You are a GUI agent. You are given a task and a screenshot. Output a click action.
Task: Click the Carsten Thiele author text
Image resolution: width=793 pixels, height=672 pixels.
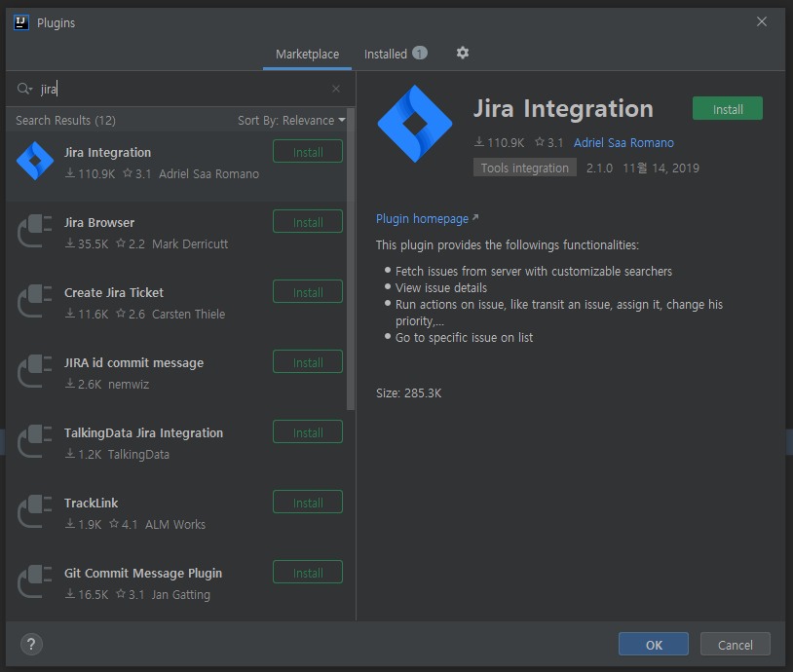point(188,315)
